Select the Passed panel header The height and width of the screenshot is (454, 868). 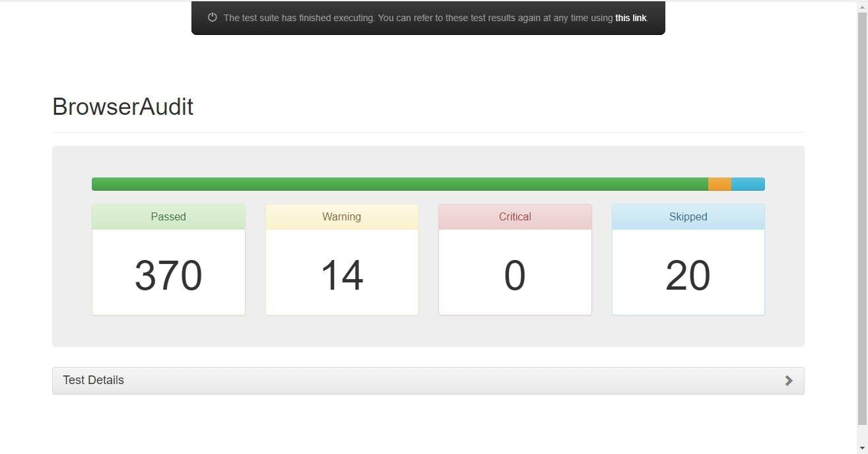pos(168,217)
